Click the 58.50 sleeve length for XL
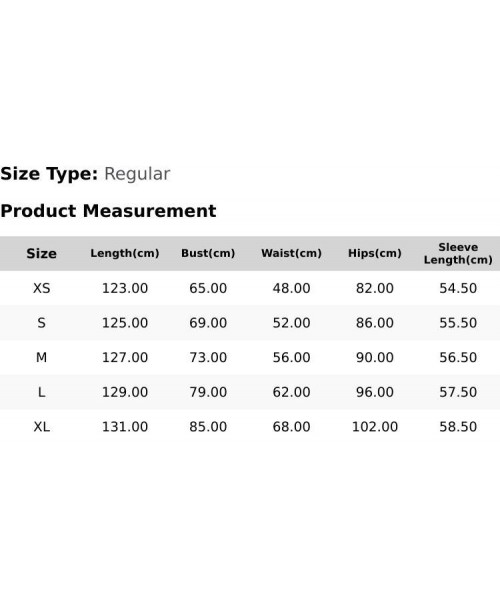Screen dimensions: 500x600 458,427
